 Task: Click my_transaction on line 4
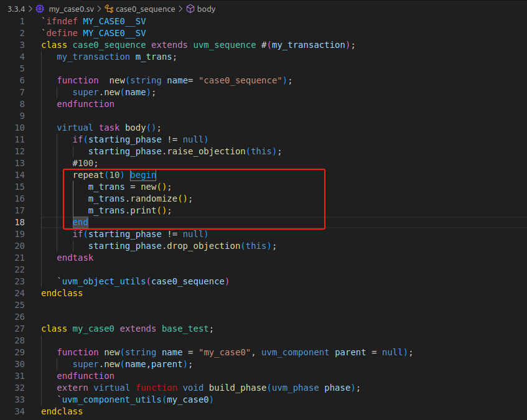point(93,57)
